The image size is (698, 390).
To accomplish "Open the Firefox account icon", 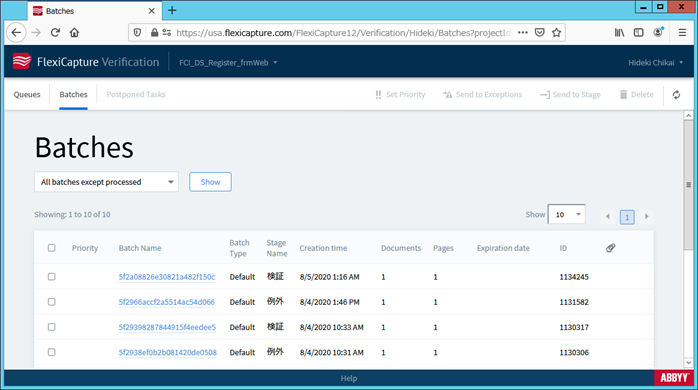I will tap(658, 32).
